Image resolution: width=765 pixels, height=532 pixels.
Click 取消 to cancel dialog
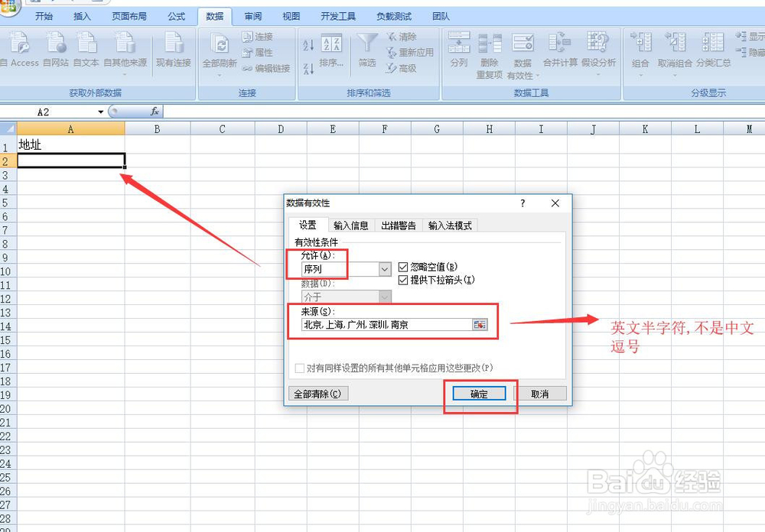[540, 394]
